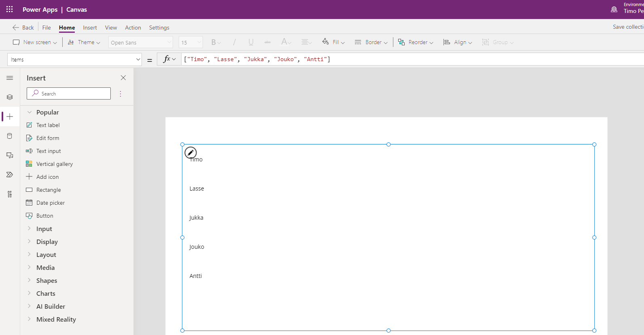The width and height of the screenshot is (644, 335).
Task: Open the Media sidebar icon
Action: 10,155
